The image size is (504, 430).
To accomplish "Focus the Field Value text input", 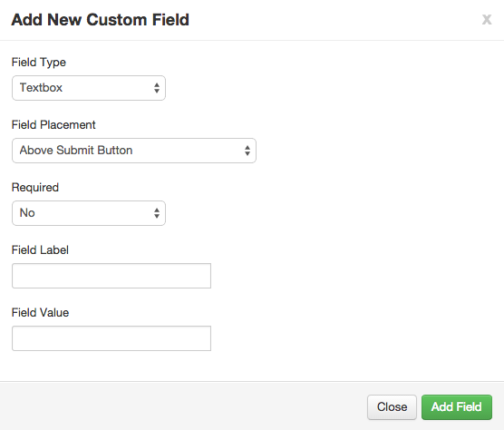I will pyautogui.click(x=111, y=338).
